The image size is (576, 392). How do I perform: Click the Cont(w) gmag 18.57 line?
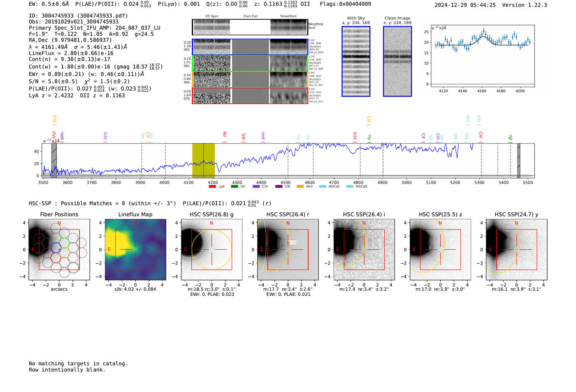[x=96, y=66]
